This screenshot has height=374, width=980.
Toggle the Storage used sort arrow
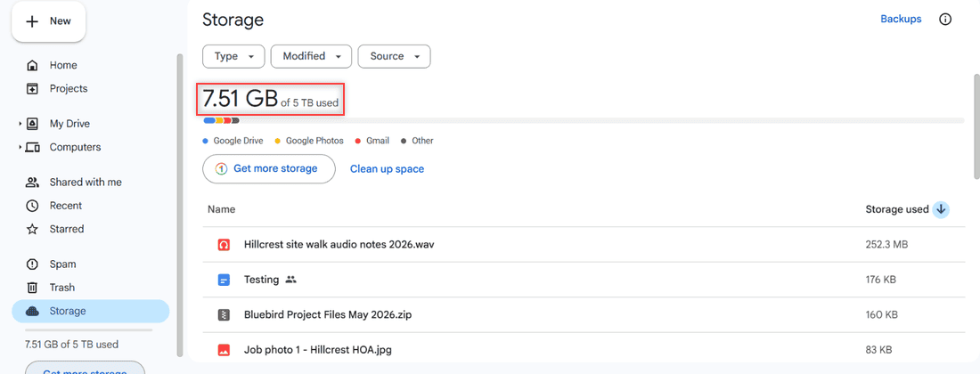[942, 210]
